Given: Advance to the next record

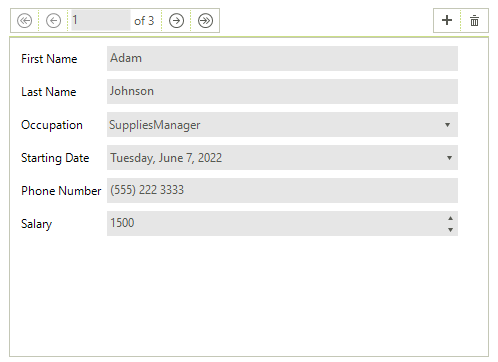Looking at the screenshot, I should point(176,21).
